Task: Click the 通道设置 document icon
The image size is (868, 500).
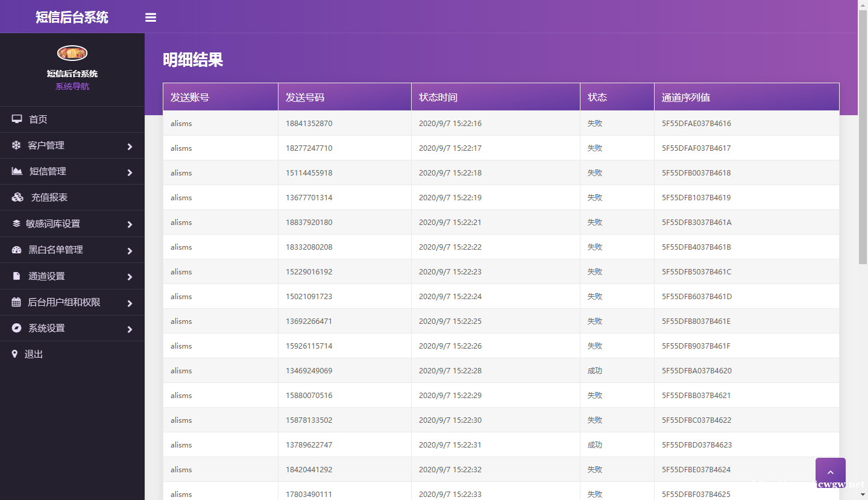Action: [16, 276]
